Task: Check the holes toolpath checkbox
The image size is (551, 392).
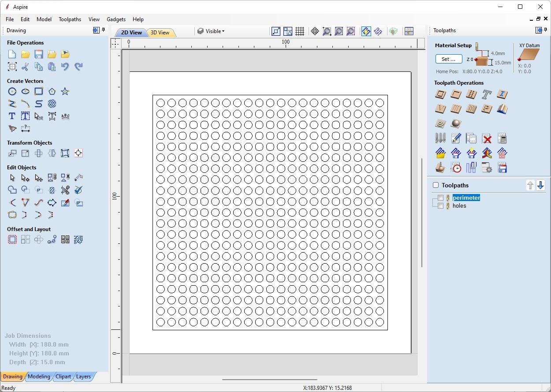Action: coord(440,206)
